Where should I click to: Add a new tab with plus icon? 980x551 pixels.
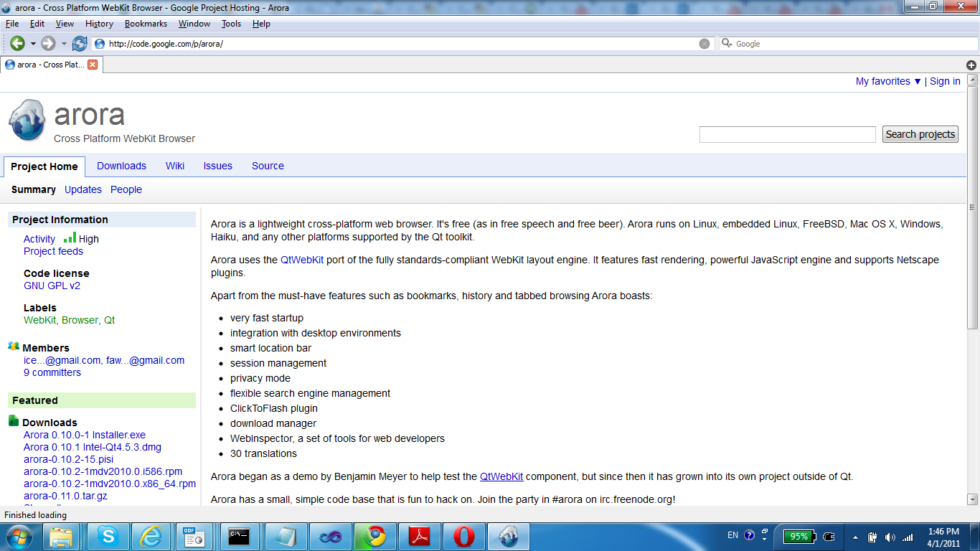click(971, 65)
